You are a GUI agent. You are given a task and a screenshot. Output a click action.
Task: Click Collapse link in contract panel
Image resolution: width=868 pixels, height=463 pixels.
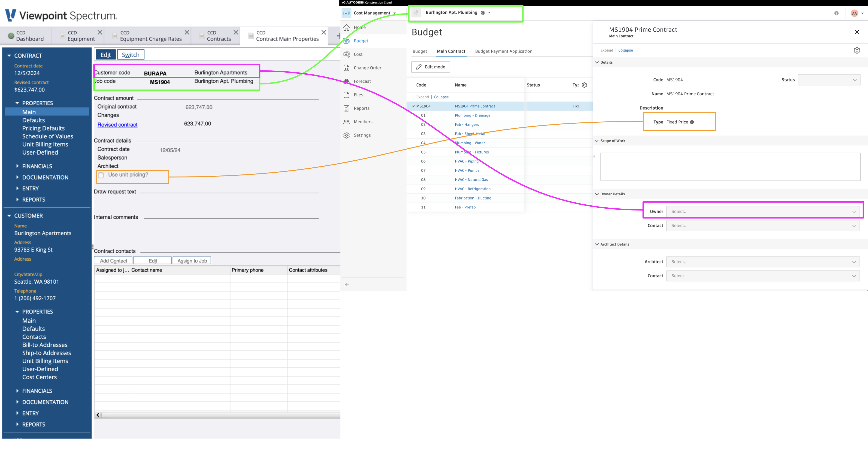coord(625,50)
